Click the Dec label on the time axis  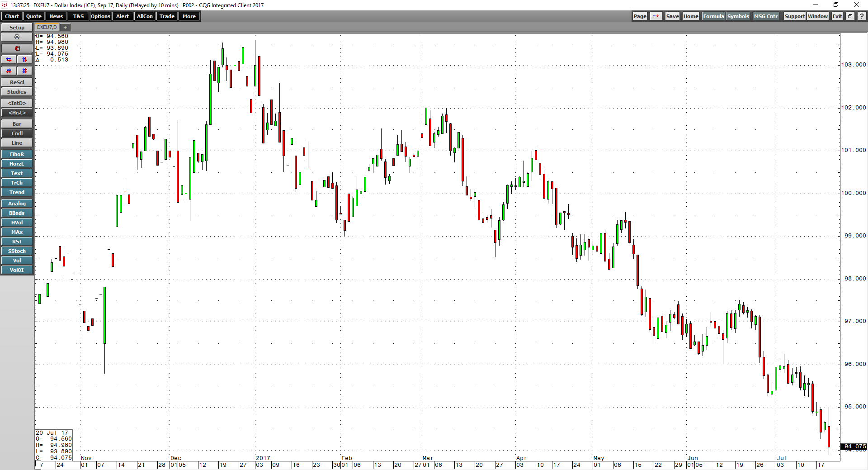(x=175, y=458)
